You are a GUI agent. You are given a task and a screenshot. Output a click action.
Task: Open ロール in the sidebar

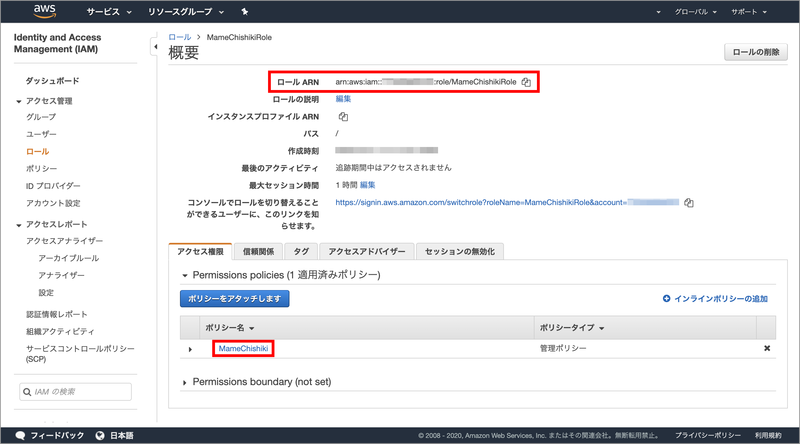(x=38, y=152)
